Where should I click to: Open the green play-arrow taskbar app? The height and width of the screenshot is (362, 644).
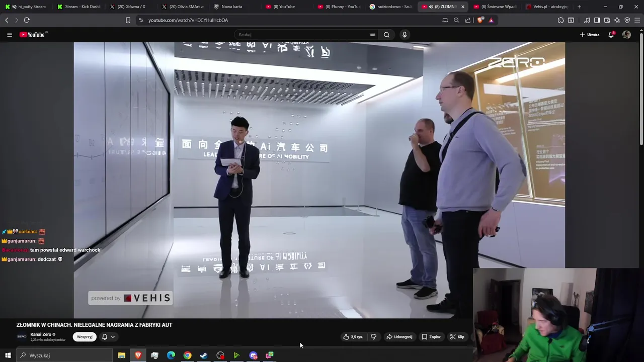pyautogui.click(x=236, y=355)
